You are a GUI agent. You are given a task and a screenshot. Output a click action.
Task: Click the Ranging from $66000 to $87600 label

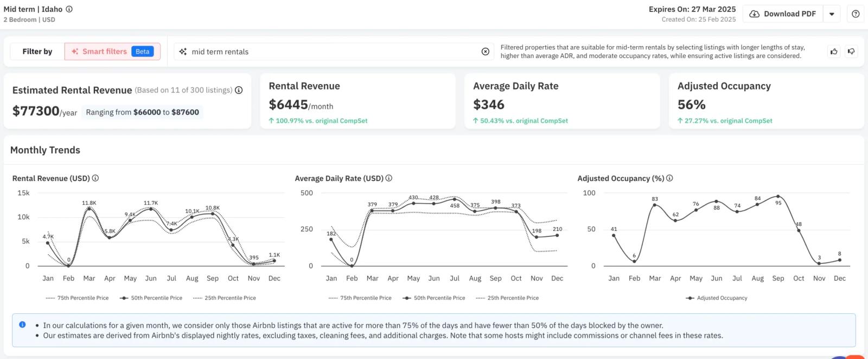point(142,112)
